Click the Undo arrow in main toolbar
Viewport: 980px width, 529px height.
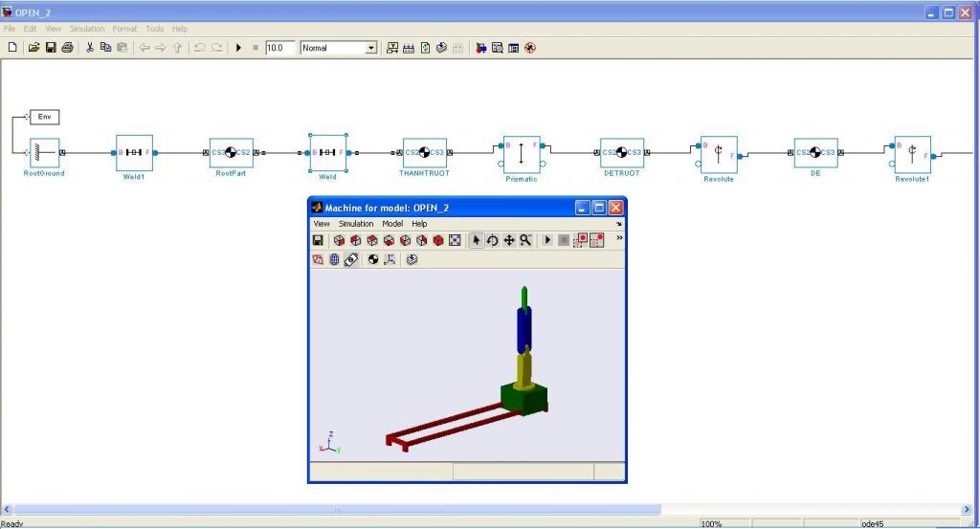199,48
